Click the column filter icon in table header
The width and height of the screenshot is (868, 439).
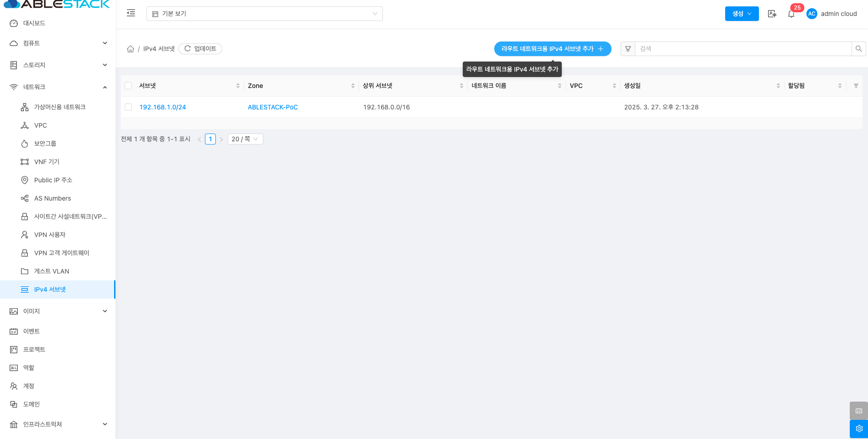(856, 86)
